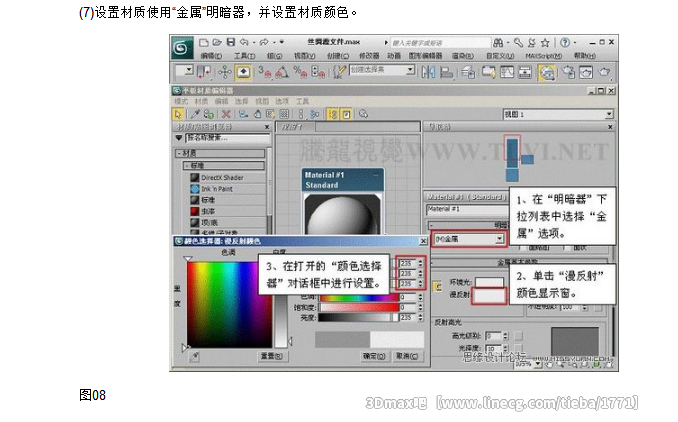Toggle the diffuse ambient lock button
The image size is (678, 422).
tap(438, 286)
